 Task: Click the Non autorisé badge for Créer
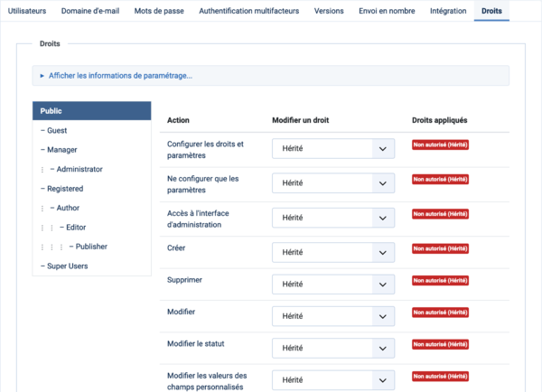(440, 248)
